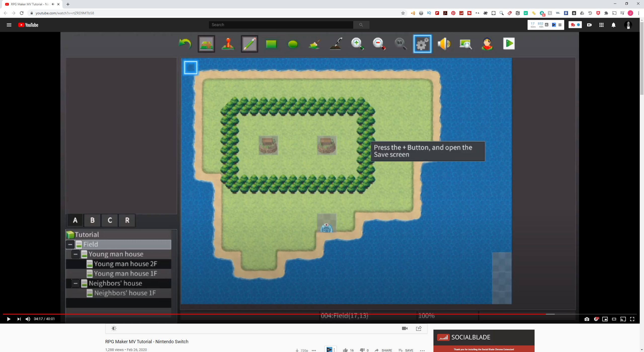644x352 pixels.
Task: Bookmark page with the star icon
Action: point(403,13)
